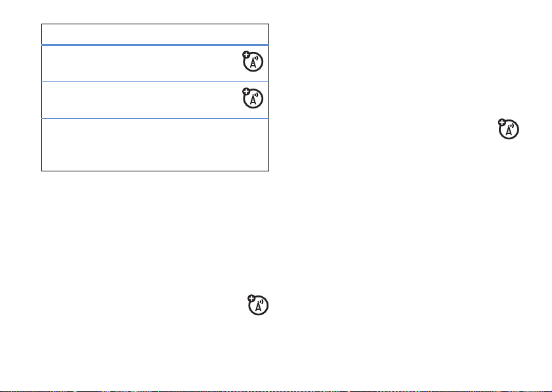
Task: Click the antenna icon in the first table row
Action: pos(251,63)
